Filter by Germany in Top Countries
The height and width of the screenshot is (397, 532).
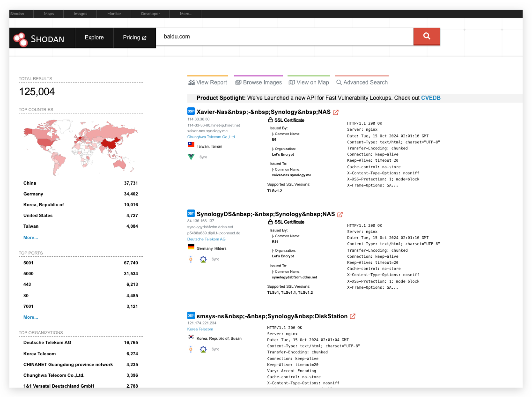click(x=81, y=194)
